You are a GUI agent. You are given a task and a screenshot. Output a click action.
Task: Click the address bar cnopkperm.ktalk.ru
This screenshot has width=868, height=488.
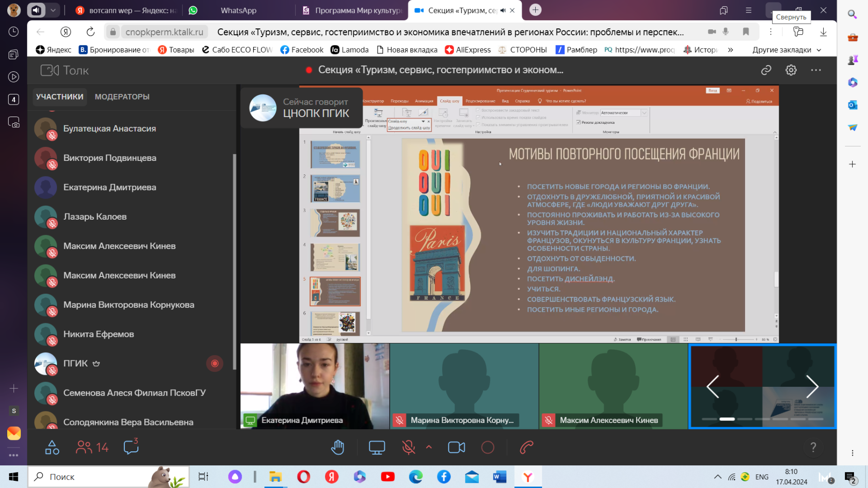click(164, 32)
